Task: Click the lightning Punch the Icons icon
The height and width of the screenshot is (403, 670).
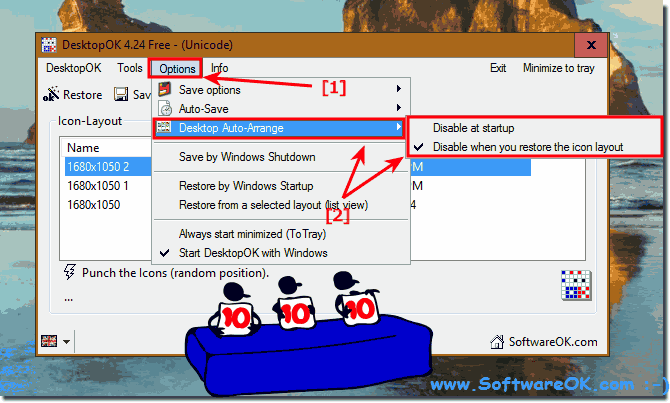Action: [x=70, y=272]
